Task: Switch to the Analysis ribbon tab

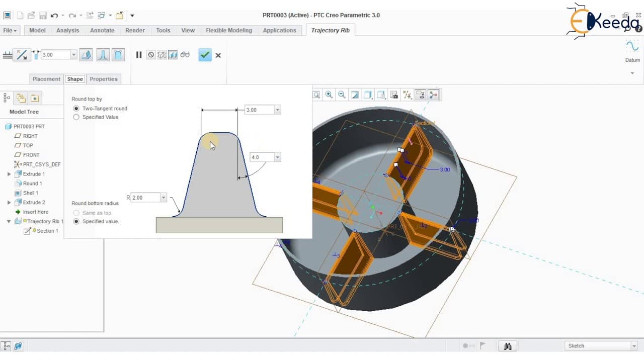Action: click(67, 30)
